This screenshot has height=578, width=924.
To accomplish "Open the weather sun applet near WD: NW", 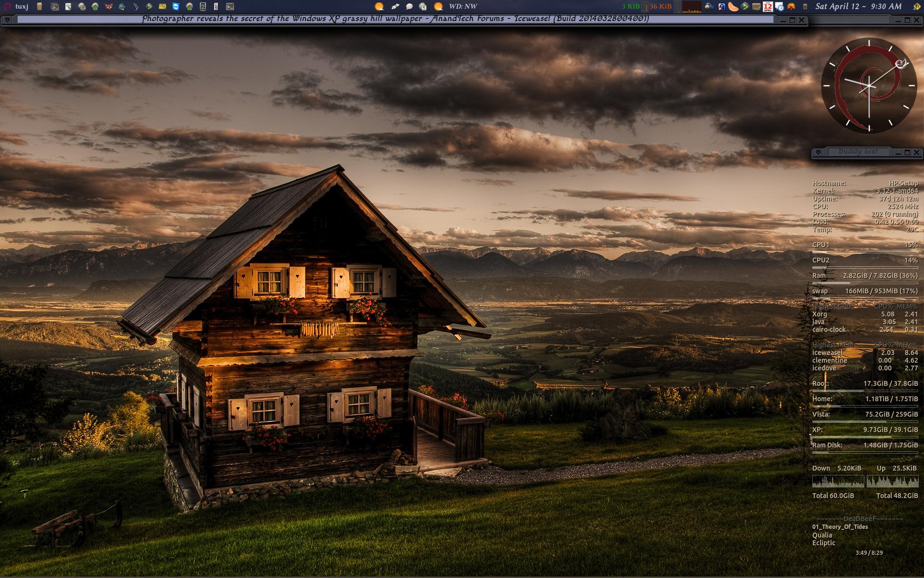I will (438, 6).
